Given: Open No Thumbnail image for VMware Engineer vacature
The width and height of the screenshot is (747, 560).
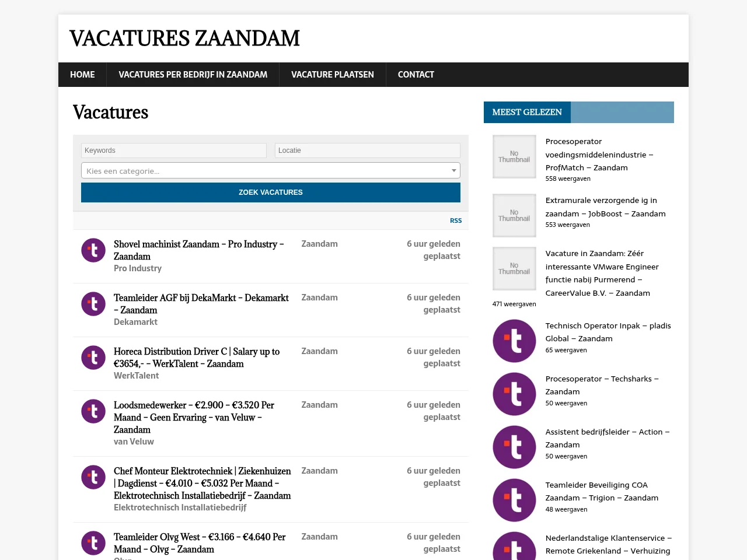Looking at the screenshot, I should [x=514, y=269].
